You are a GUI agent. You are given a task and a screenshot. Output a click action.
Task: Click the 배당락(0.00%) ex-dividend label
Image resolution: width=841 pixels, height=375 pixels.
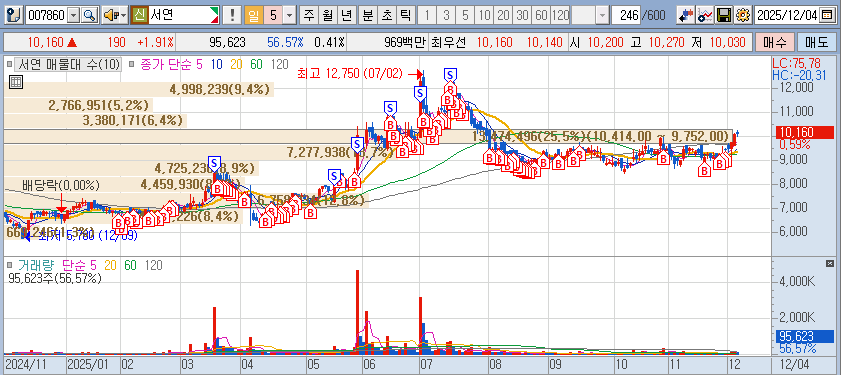coord(61,186)
